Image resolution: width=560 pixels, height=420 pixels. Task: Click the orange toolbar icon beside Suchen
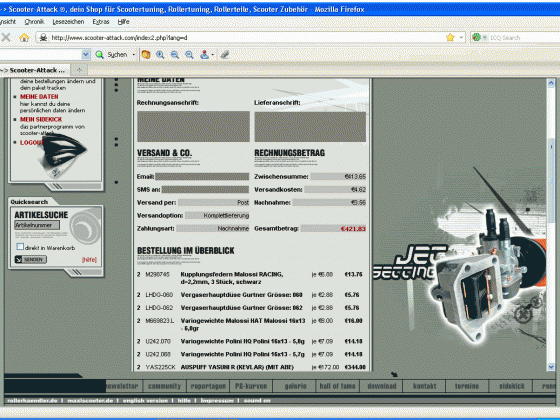coord(146,55)
